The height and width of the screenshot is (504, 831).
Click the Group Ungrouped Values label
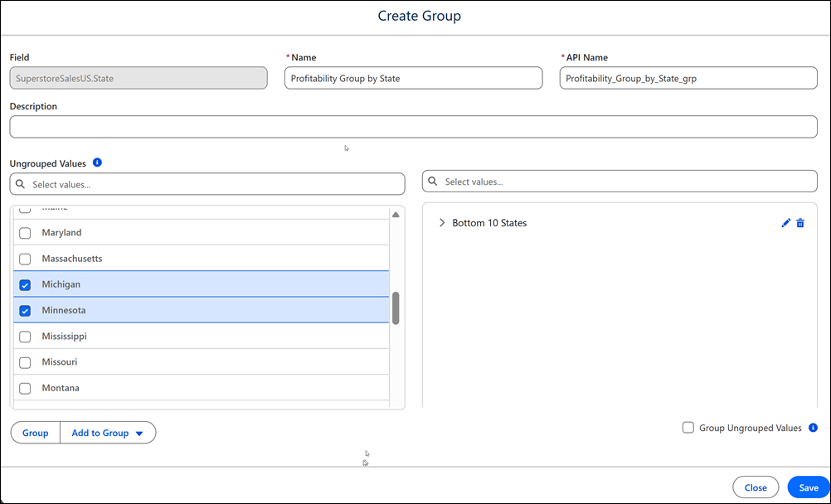click(x=750, y=428)
